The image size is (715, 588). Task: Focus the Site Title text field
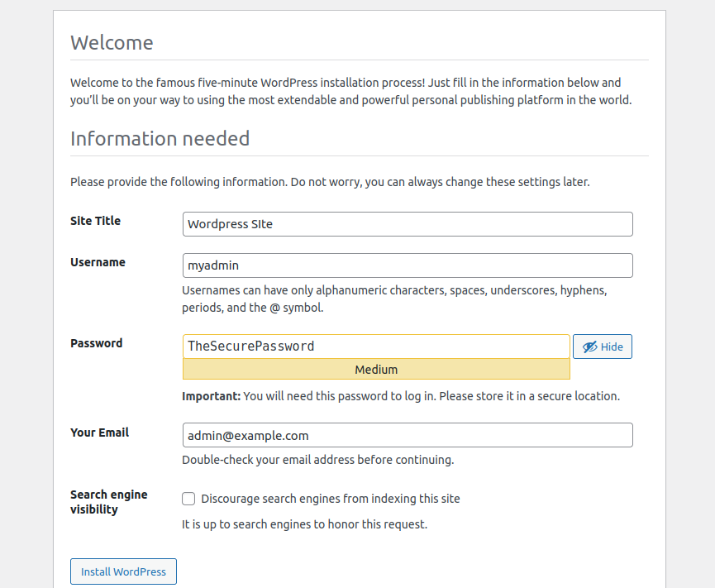click(x=407, y=224)
